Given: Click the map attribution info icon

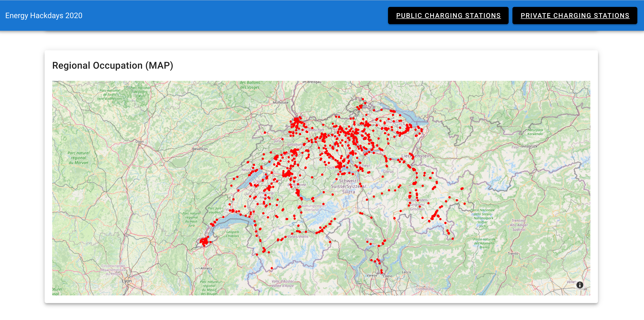Looking at the screenshot, I should pos(579,285).
